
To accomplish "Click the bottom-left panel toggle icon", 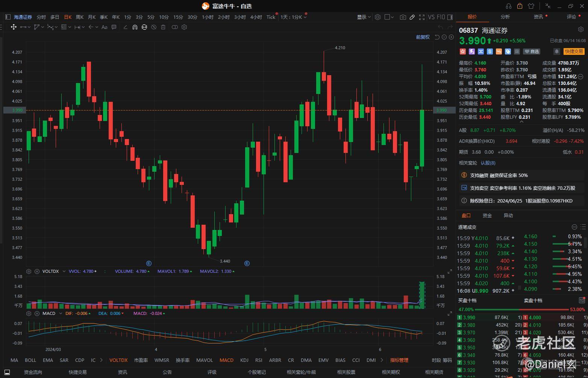I will tap(7, 372).
